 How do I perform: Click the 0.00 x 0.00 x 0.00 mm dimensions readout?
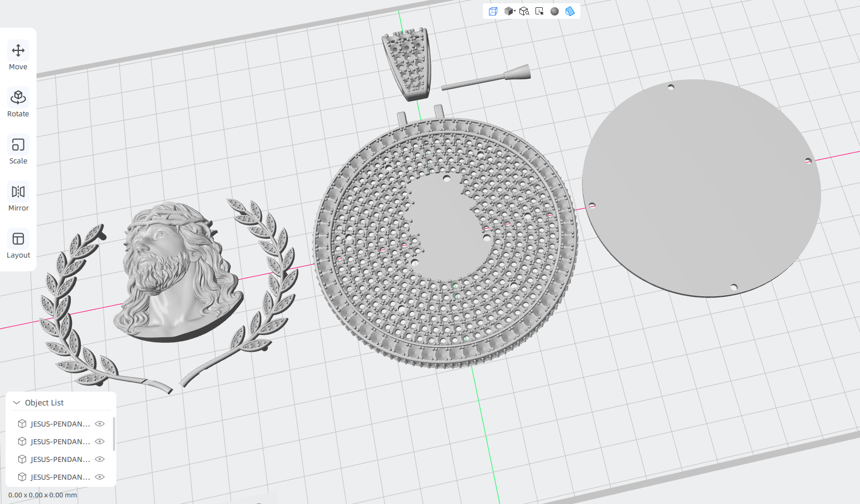coord(43,495)
